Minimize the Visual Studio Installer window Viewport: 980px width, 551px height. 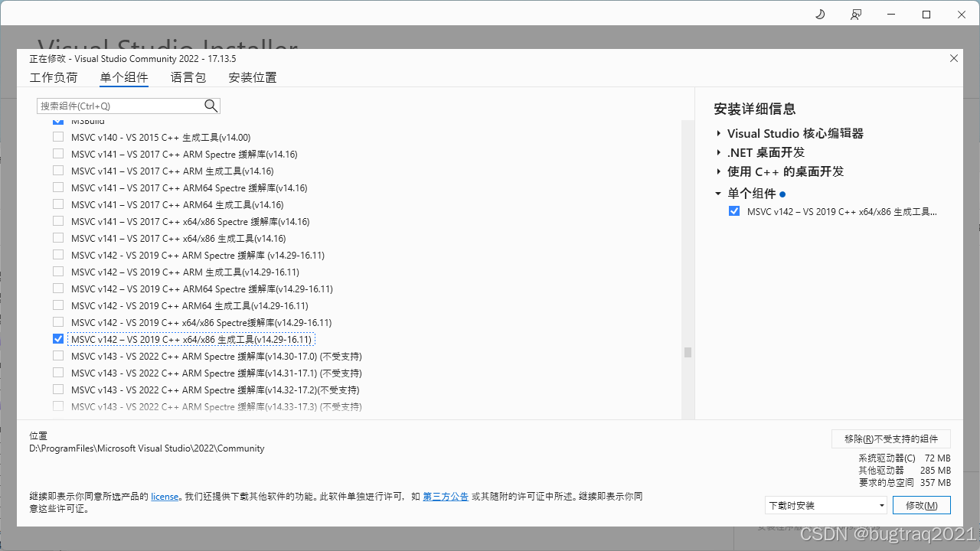point(891,15)
